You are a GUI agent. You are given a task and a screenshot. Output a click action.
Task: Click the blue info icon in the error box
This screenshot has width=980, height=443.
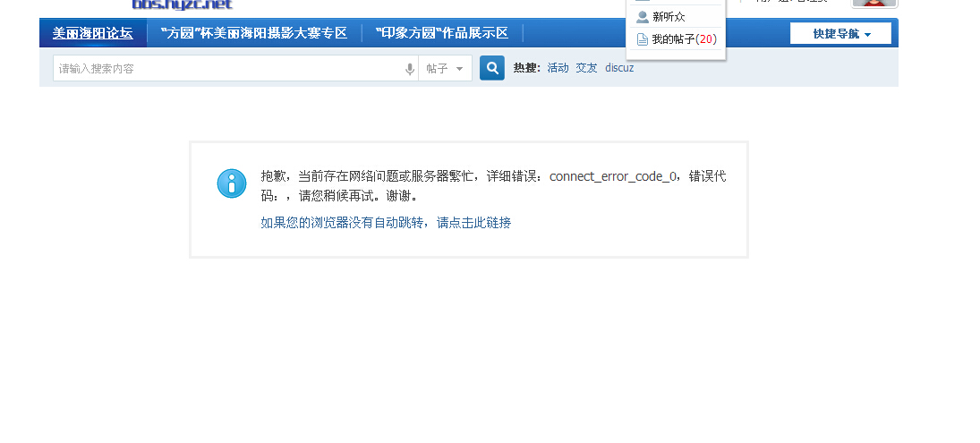[x=232, y=183]
